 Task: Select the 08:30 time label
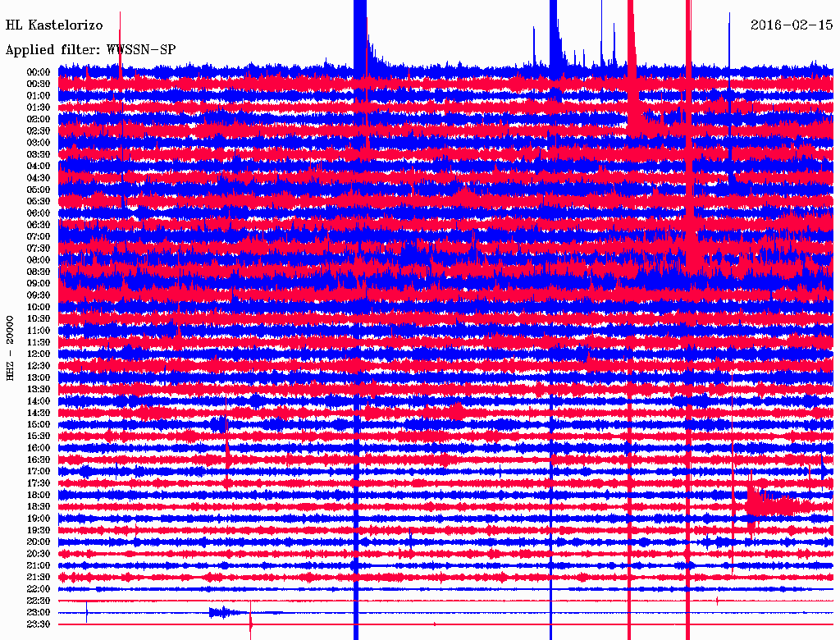39,272
